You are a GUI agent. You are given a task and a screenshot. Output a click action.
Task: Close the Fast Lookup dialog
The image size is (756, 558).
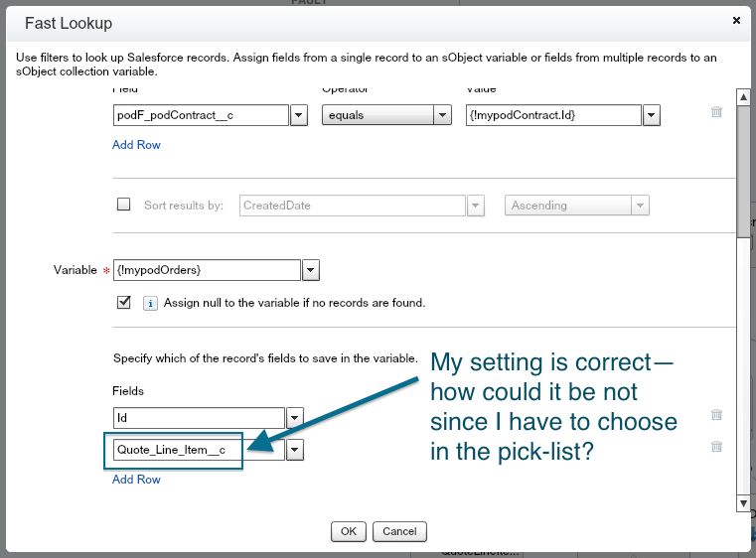click(736, 20)
